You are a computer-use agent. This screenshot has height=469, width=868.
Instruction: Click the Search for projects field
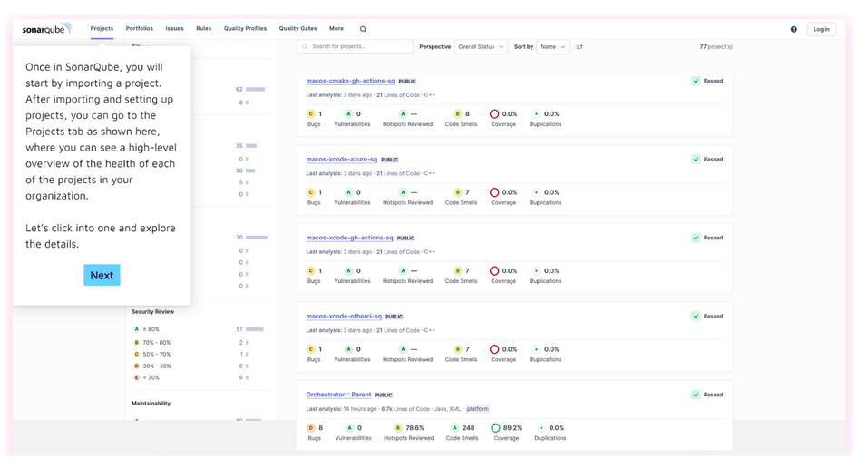pyautogui.click(x=355, y=46)
